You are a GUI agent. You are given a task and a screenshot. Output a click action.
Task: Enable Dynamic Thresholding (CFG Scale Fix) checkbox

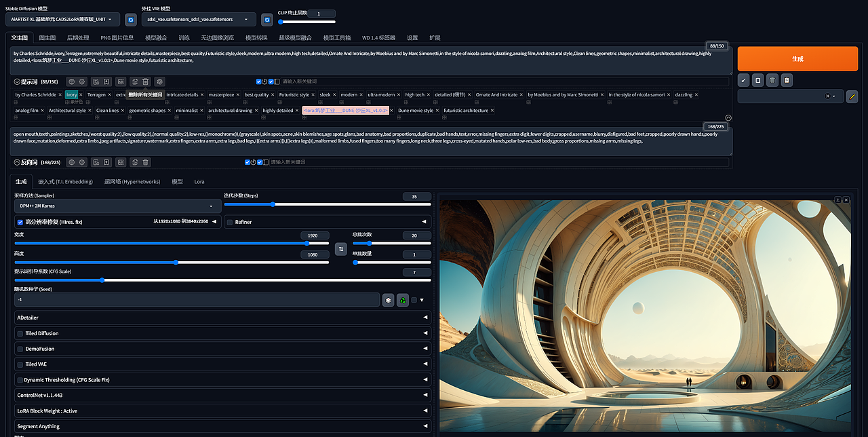(x=20, y=380)
